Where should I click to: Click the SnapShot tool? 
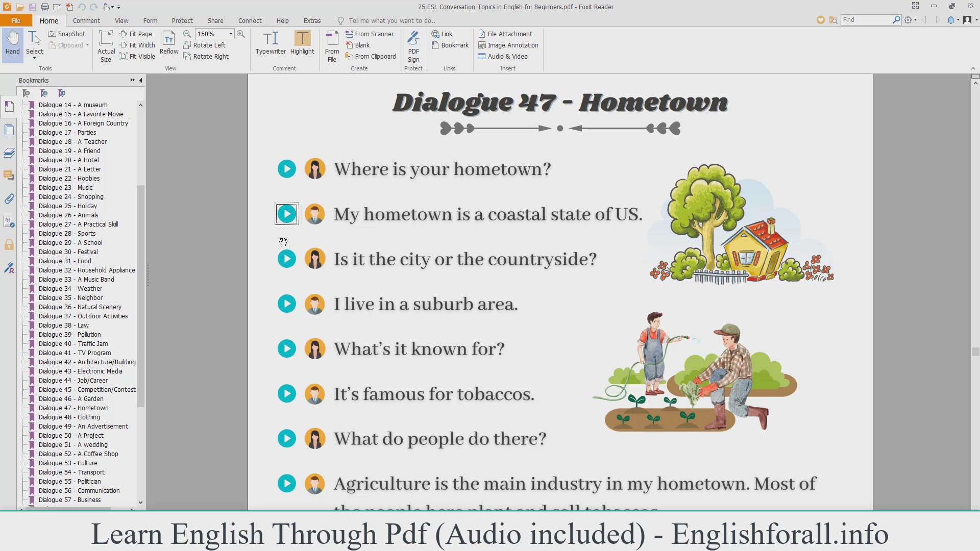(67, 34)
